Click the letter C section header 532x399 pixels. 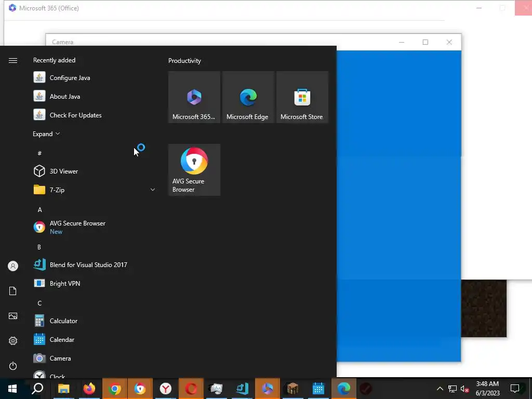[39, 303]
